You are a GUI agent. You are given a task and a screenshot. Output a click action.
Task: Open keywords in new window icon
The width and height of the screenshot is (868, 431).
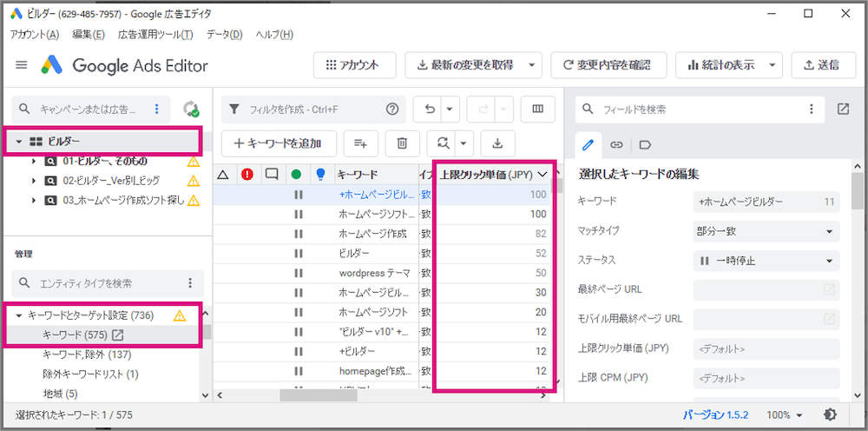point(118,335)
